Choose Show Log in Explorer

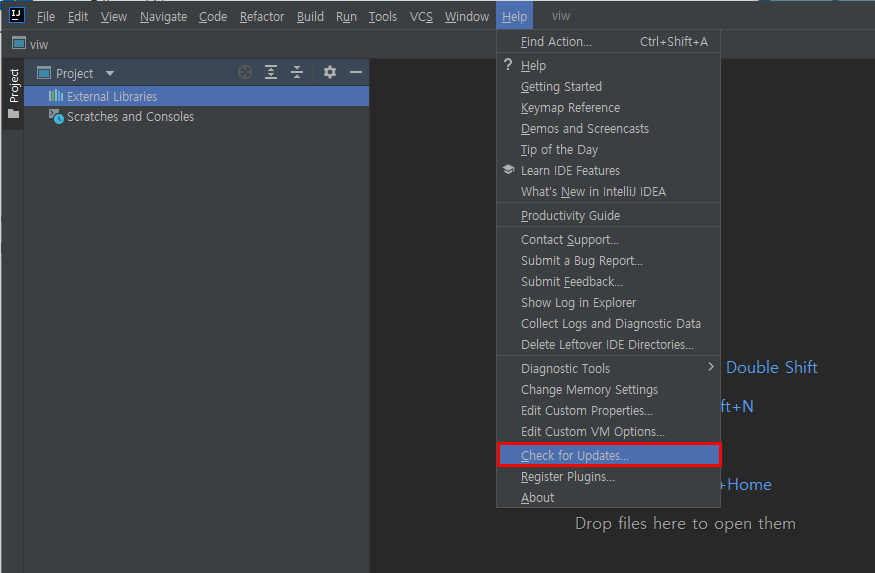608,302
